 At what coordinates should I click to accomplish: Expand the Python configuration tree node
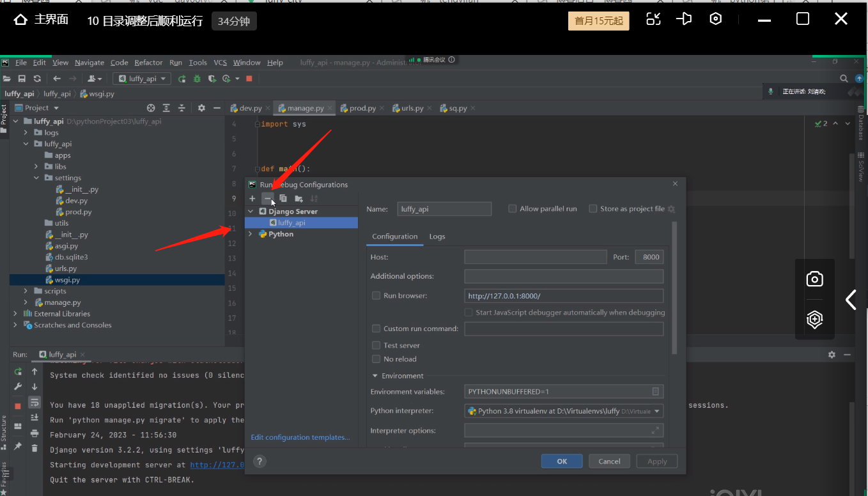pos(251,235)
